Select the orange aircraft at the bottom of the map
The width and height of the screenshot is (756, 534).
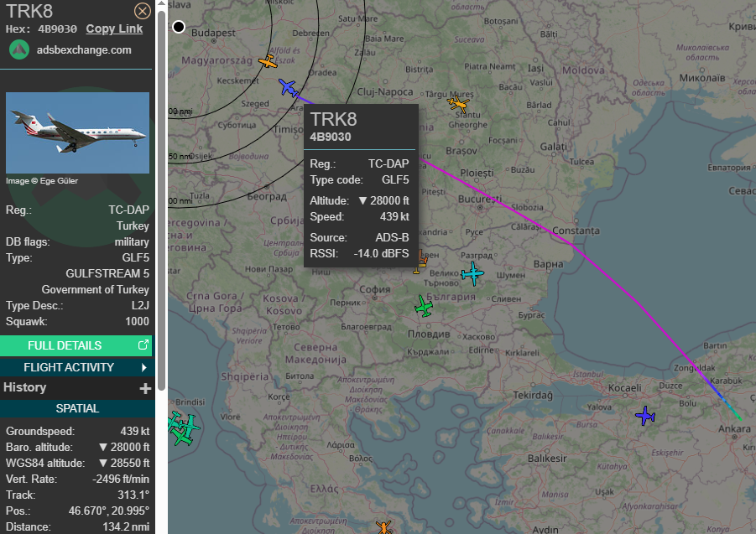383,526
